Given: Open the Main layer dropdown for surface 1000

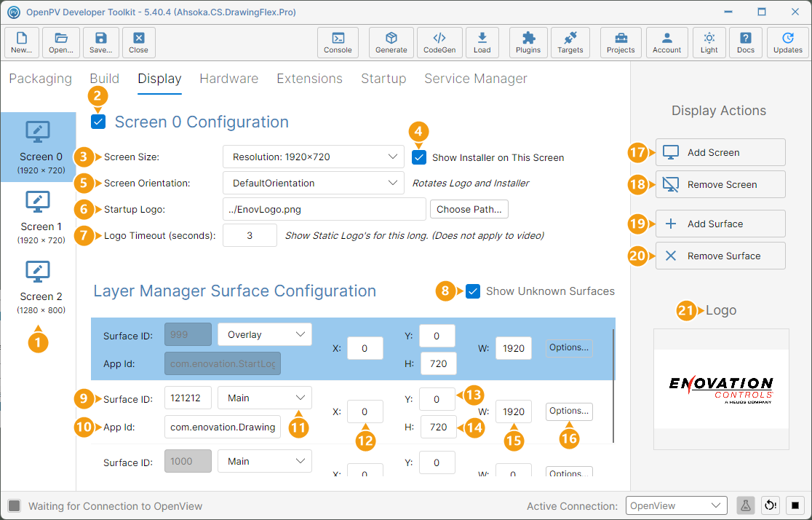Looking at the screenshot, I should click(x=265, y=461).
